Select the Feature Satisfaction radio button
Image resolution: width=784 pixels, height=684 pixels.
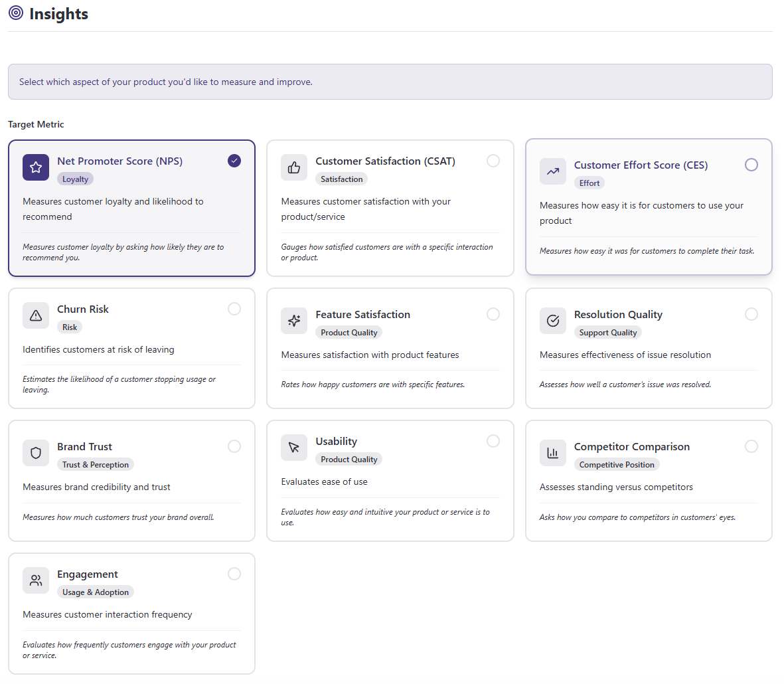tap(493, 314)
